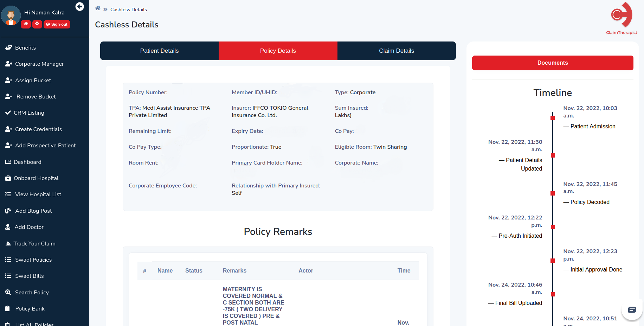Click the ClaimTherapist logo
Viewport: 644px width, 326px height.
pos(621,18)
